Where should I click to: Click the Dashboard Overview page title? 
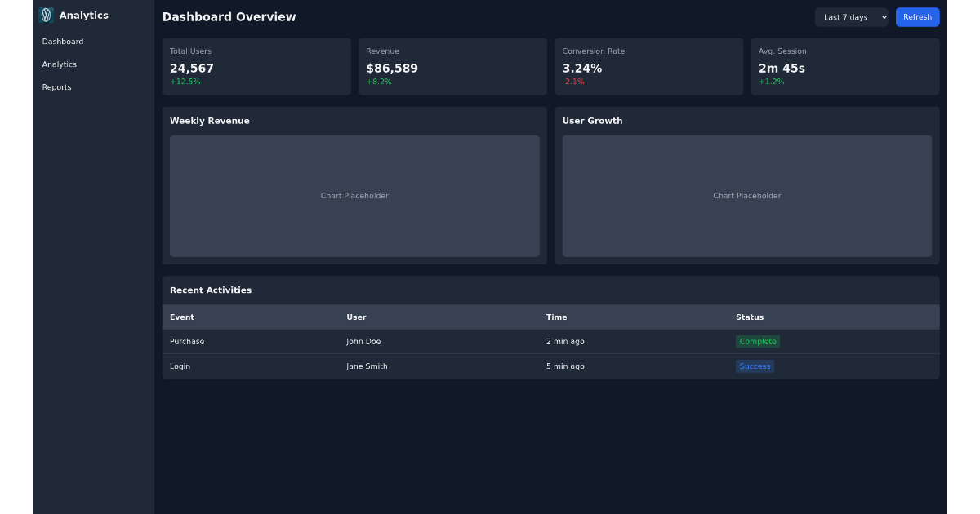coord(229,16)
